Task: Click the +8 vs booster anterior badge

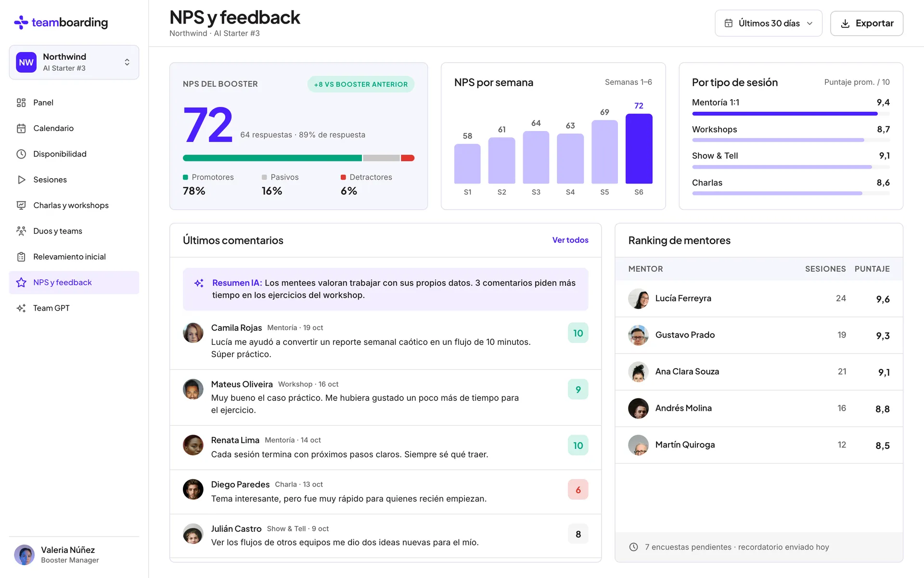Action: click(x=361, y=84)
